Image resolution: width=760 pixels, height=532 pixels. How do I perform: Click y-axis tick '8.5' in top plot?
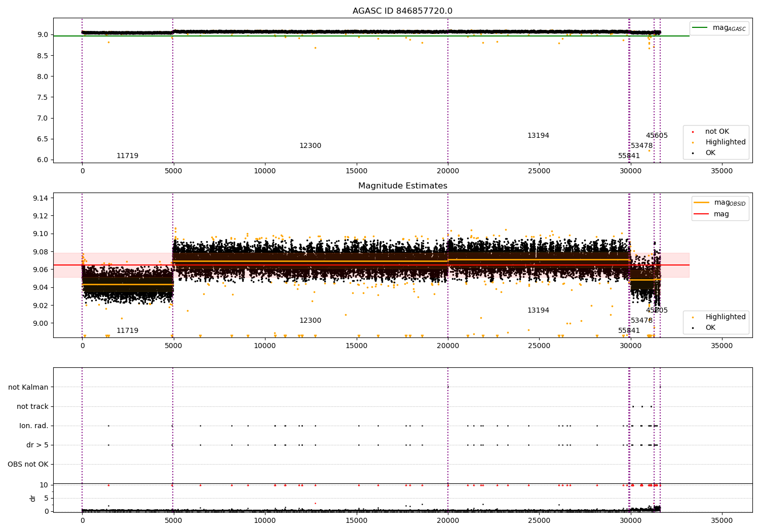pyautogui.click(x=43, y=56)
